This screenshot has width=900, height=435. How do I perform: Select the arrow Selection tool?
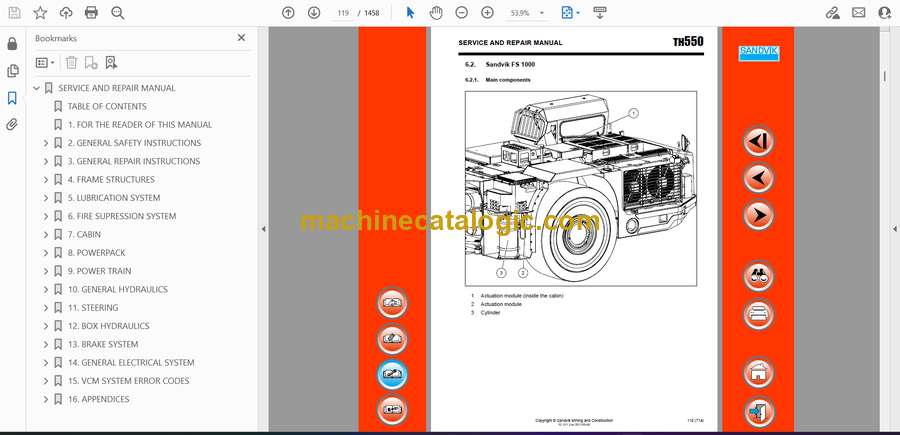[410, 13]
